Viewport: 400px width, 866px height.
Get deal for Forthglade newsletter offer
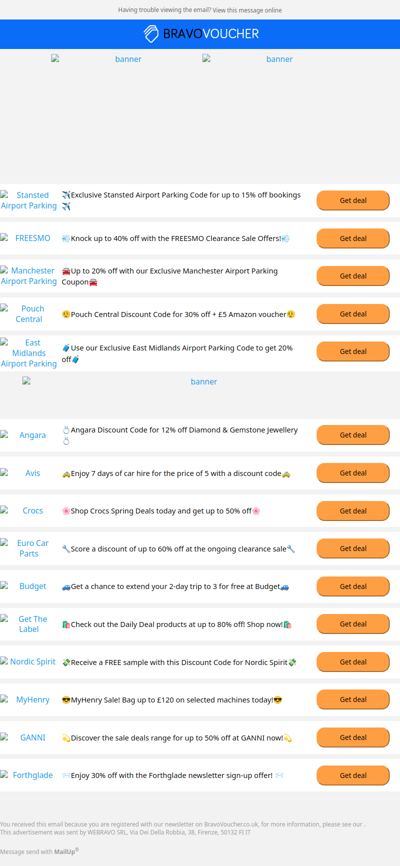click(x=353, y=775)
